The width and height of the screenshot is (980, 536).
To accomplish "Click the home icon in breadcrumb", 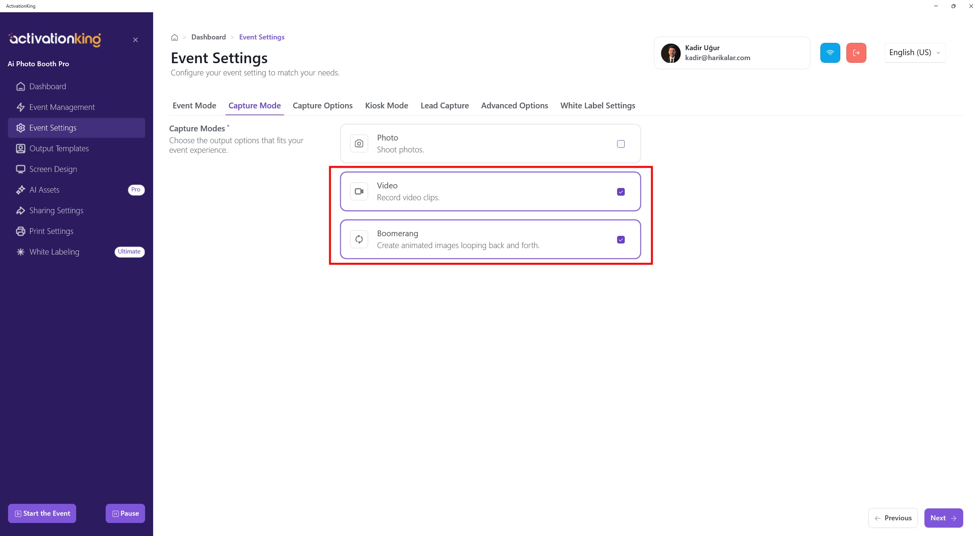I will coord(175,38).
